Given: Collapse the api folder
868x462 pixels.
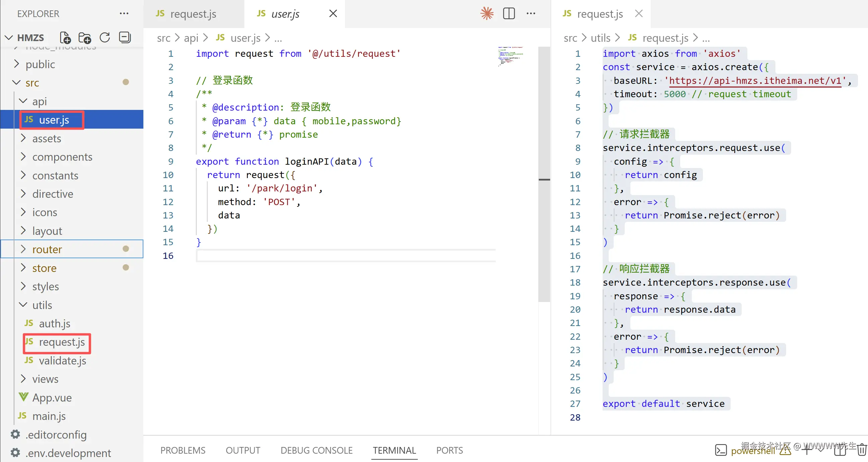Looking at the screenshot, I should pyautogui.click(x=23, y=101).
